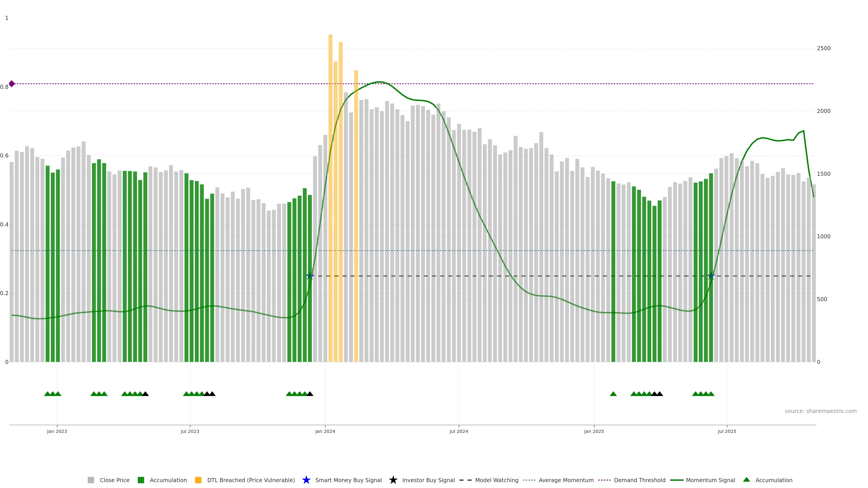Viewport: 868px width, 488px height.
Task: Click the purple diamond Demand Threshold marker
Action: [12, 84]
